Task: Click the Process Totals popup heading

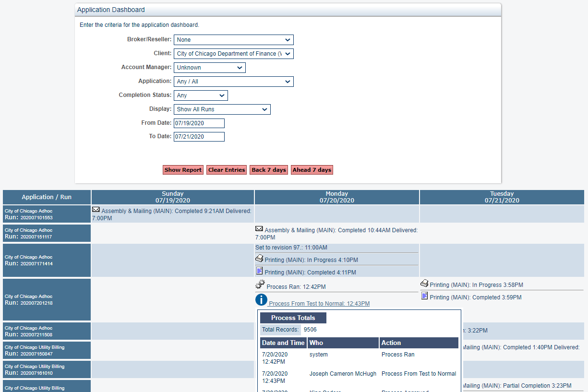Action: (x=293, y=318)
